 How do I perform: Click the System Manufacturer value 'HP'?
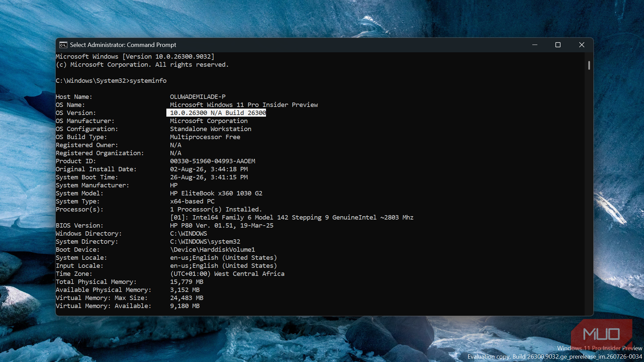[174, 185]
